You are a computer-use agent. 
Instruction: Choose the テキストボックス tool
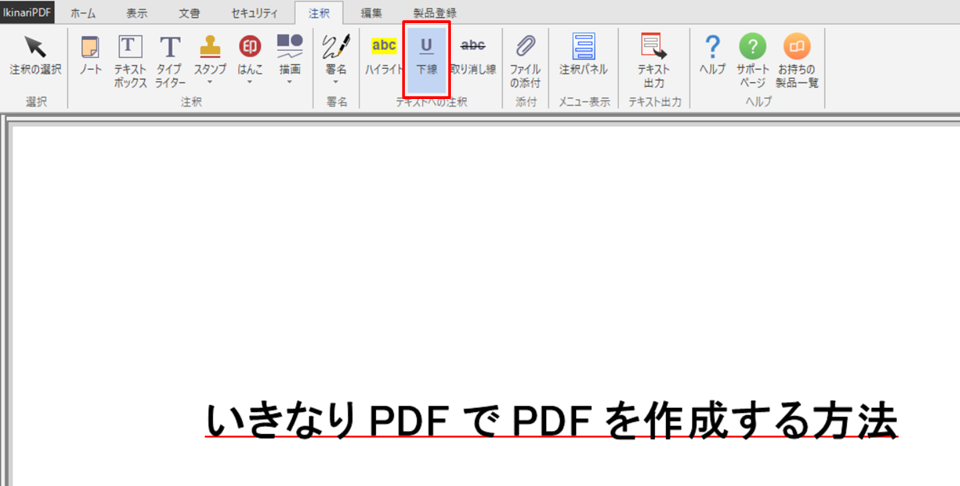tap(130, 61)
